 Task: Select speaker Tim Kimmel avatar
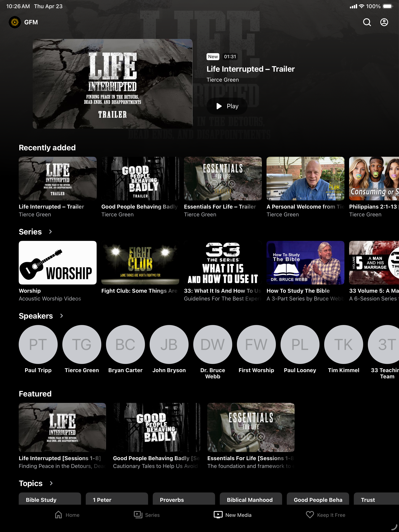[344, 344]
